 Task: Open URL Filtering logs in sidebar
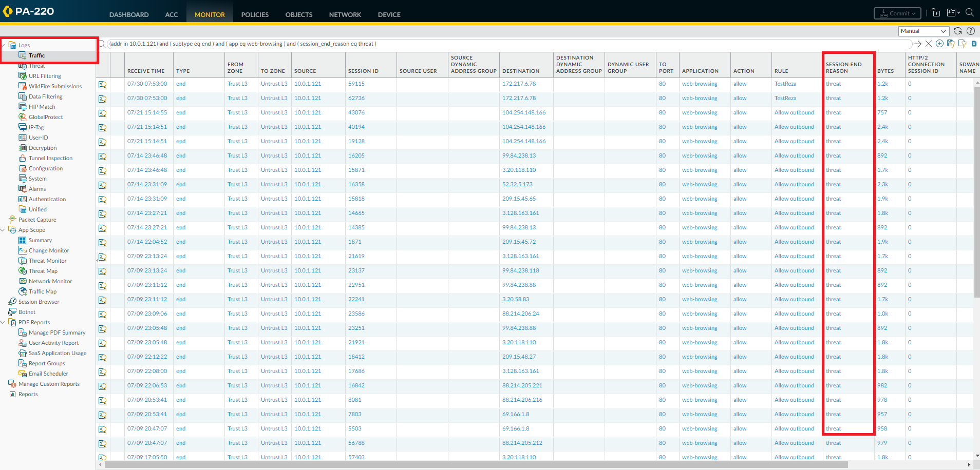click(45, 76)
